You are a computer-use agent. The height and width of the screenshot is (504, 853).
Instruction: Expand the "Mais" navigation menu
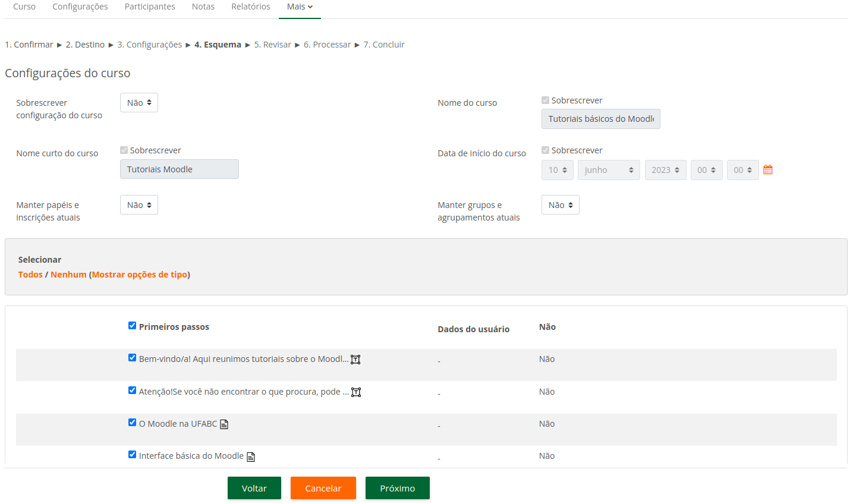pos(299,7)
